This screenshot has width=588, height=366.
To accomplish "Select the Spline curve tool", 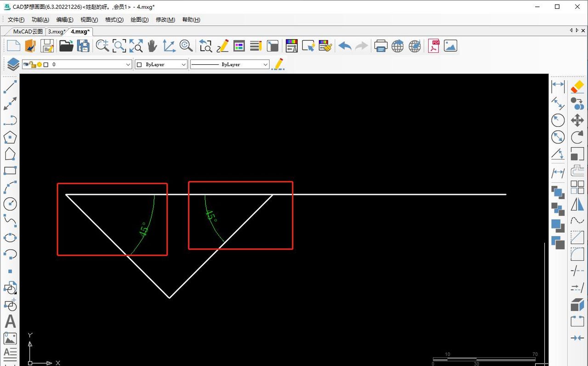I will tap(10, 221).
